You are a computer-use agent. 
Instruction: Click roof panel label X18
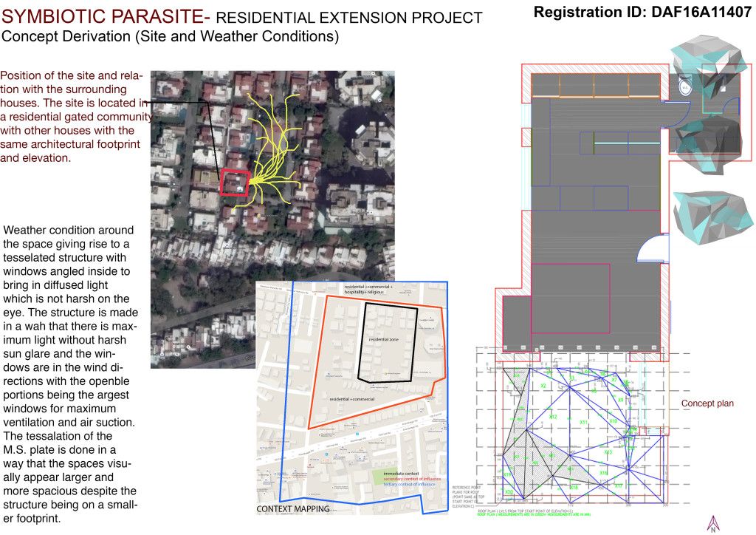click(574, 487)
